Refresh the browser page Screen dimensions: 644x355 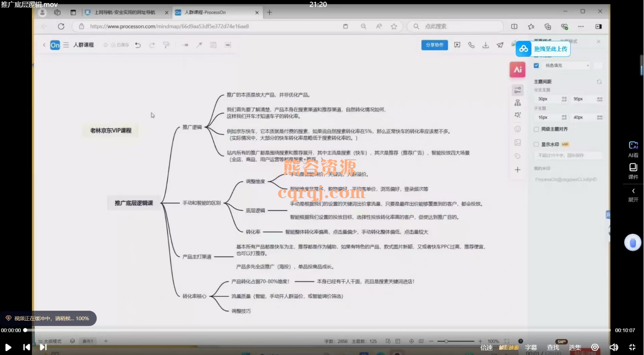61,27
